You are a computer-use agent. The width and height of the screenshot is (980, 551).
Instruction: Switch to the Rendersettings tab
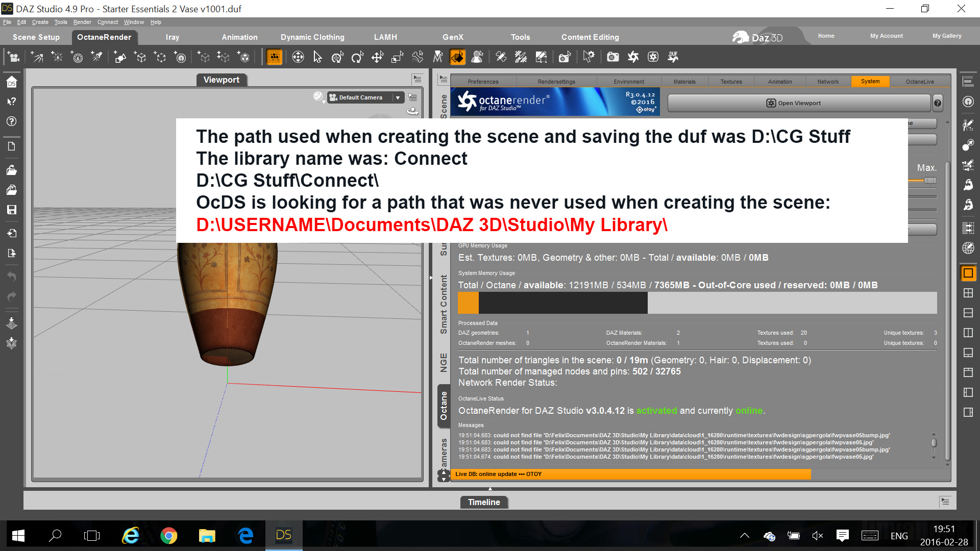(556, 82)
